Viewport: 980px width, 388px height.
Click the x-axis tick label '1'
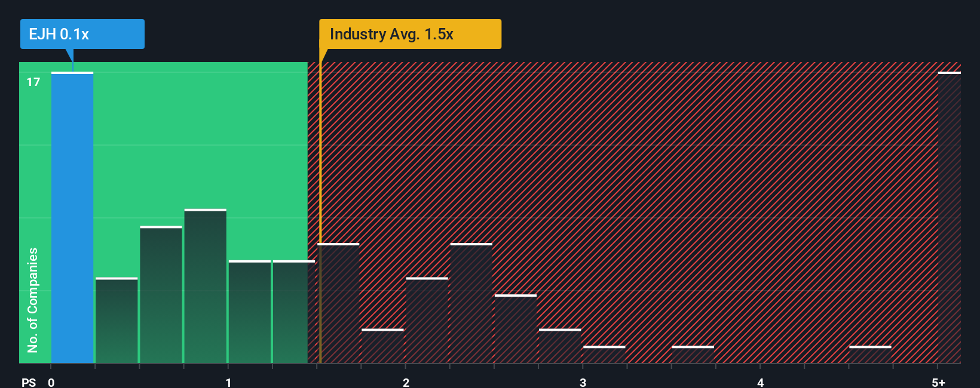tap(228, 383)
